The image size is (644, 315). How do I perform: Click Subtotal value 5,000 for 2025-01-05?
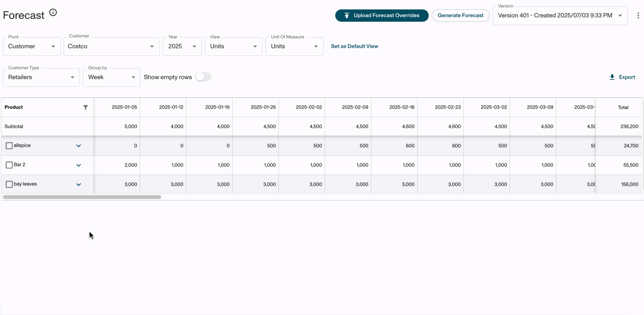(x=131, y=126)
